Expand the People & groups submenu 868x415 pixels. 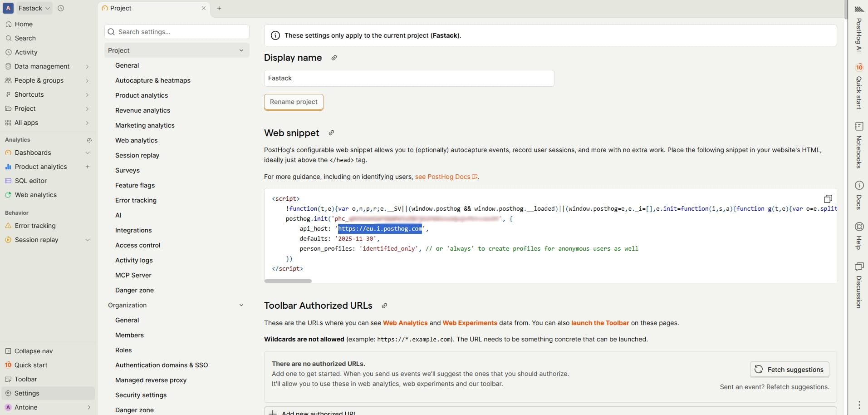pos(87,80)
